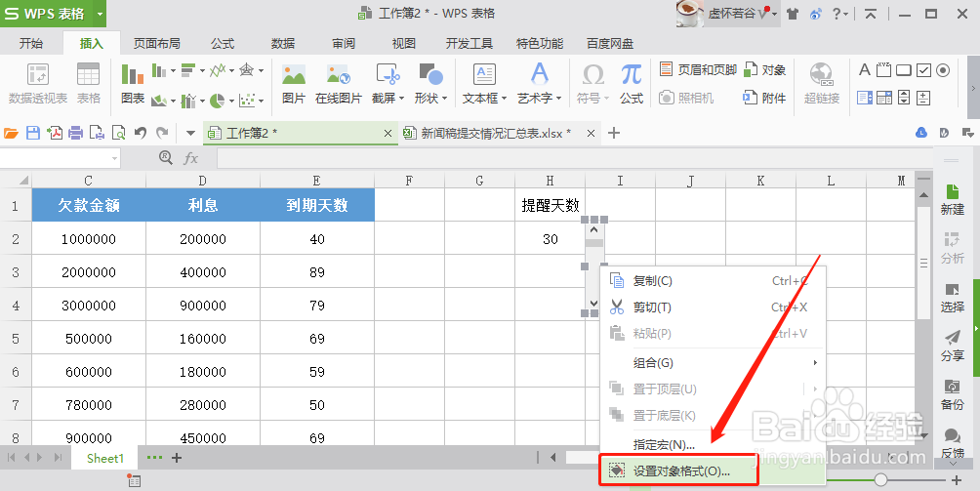Export to PDF via quick toolbar icon
The height and width of the screenshot is (491, 980).
[x=55, y=133]
